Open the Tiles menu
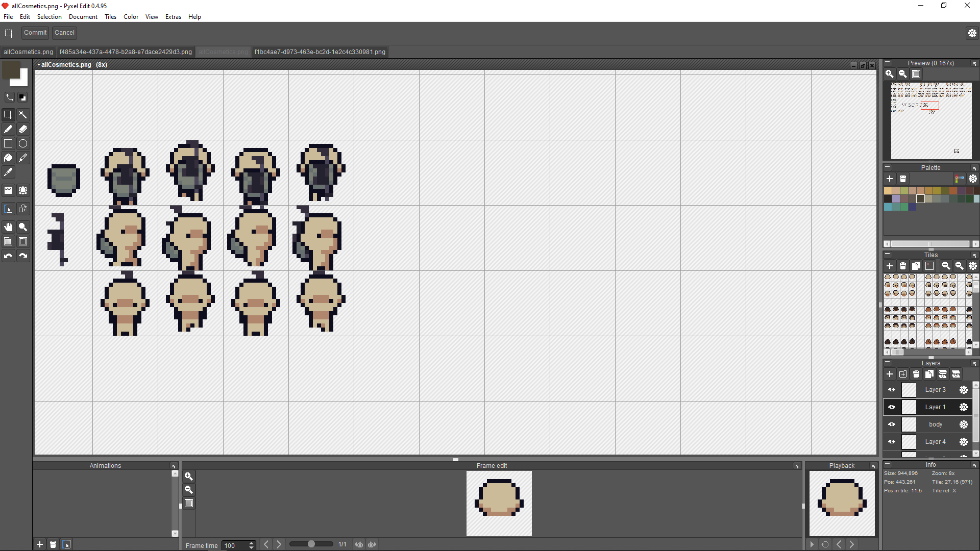Screen dimensions: 980x551 coord(110,17)
